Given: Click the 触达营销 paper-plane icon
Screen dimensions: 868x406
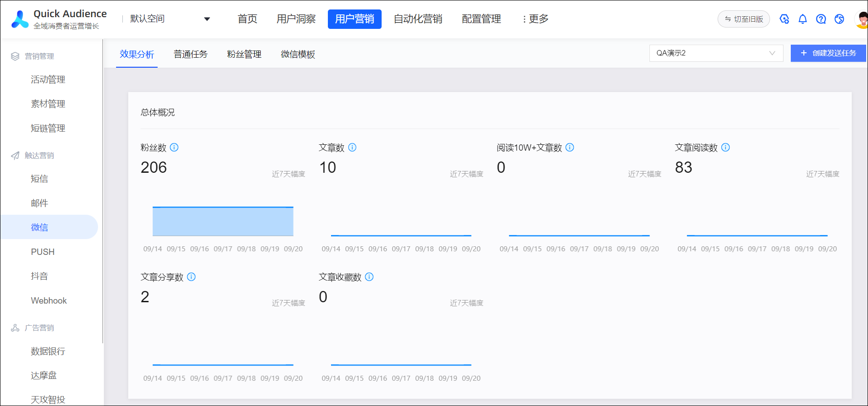Looking at the screenshot, I should pos(15,156).
